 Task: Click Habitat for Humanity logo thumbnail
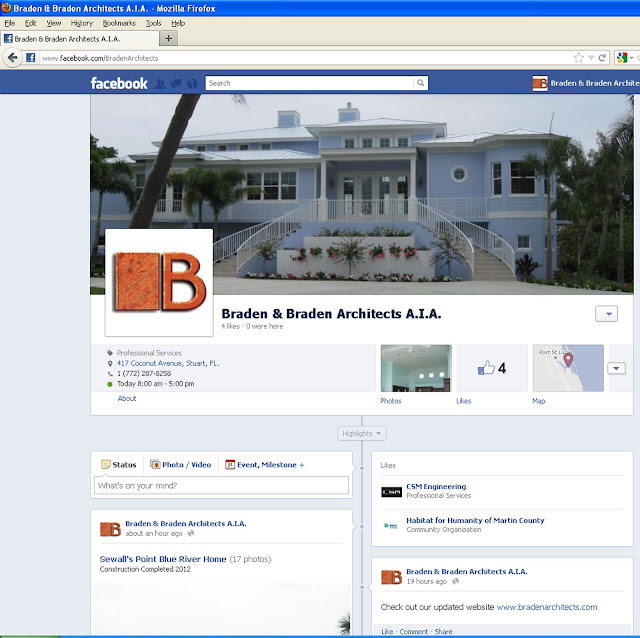click(x=391, y=526)
